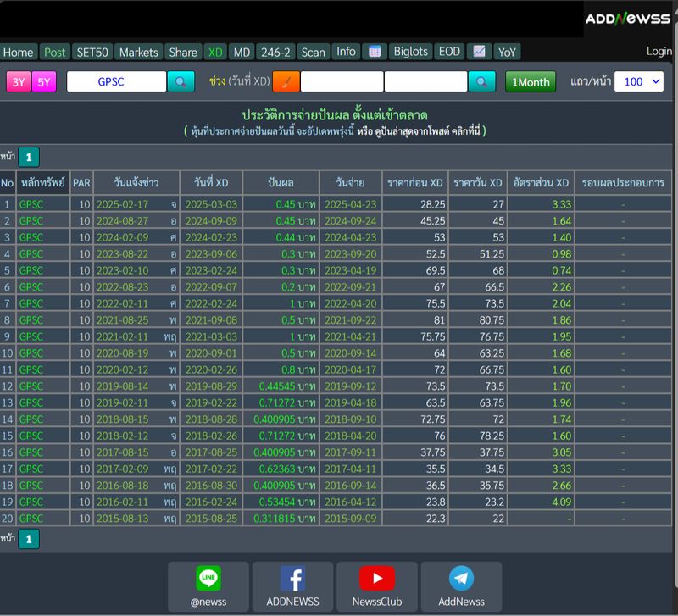
Task: Expand the rows per page dropdown
Action: pos(638,81)
